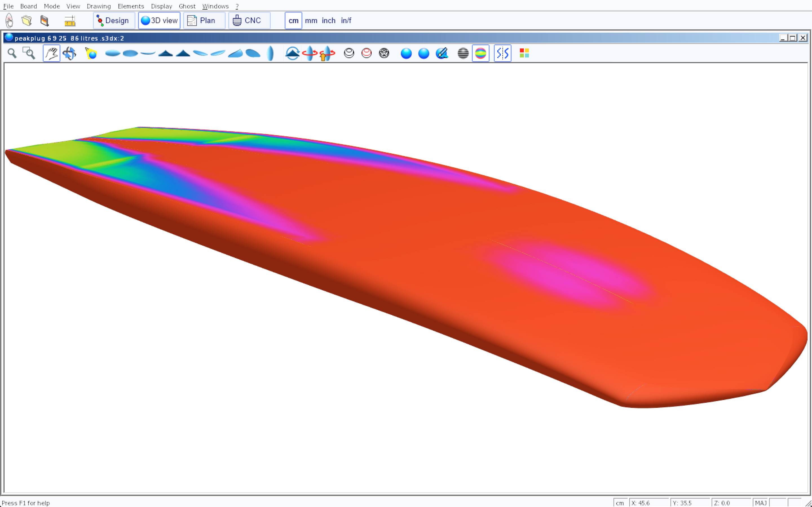
Task: Click the light source position icon
Action: pos(91,53)
